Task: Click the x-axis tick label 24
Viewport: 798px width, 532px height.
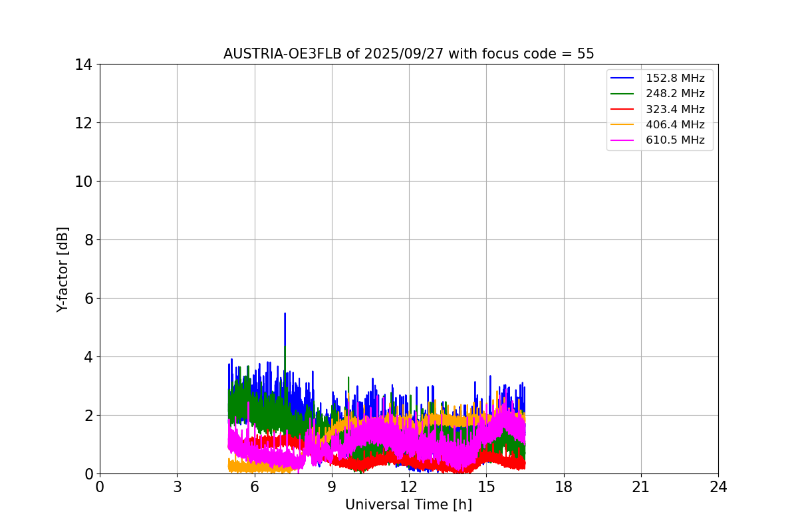Action: click(x=718, y=487)
